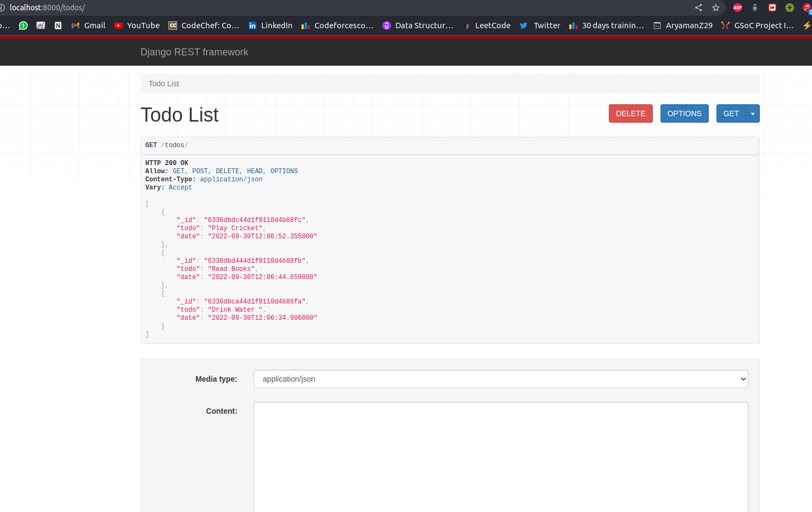Expand the GET format dropdown caret
This screenshot has width=812, height=512.
click(x=753, y=113)
